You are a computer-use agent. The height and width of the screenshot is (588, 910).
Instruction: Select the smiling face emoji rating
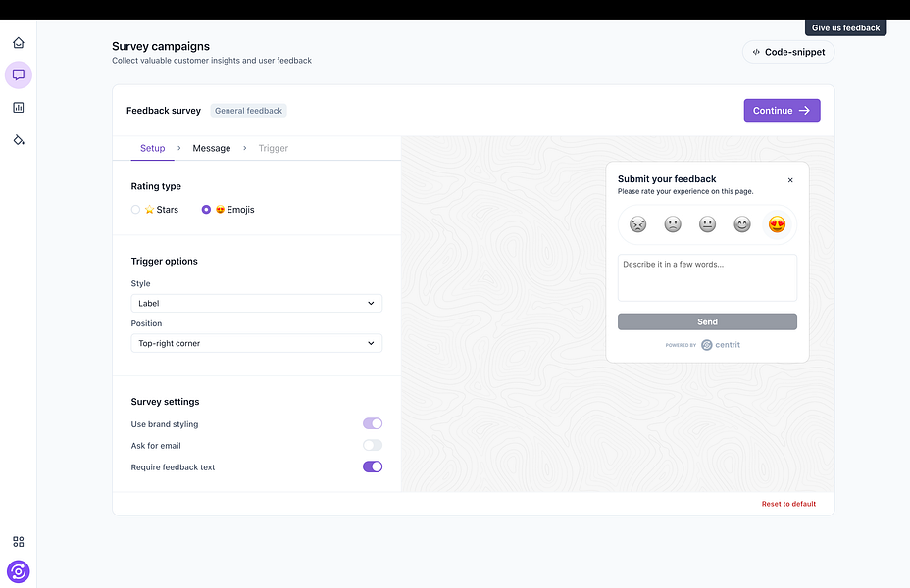(742, 224)
